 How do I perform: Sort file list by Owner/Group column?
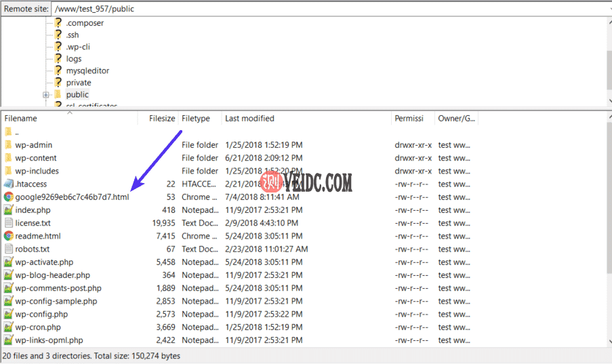pyautogui.click(x=456, y=119)
